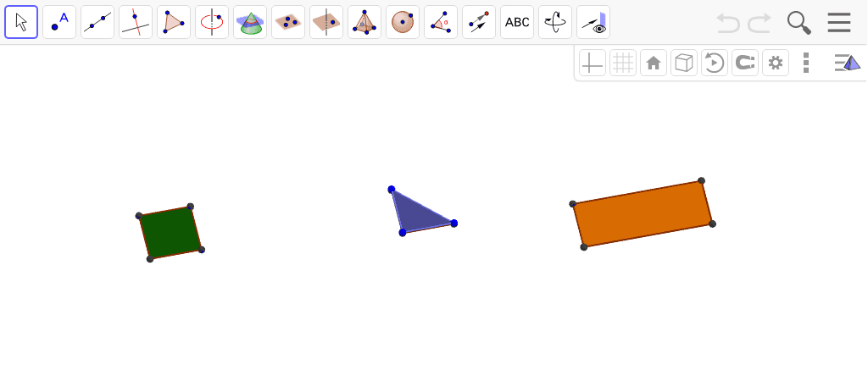The image size is (868, 381).
Task: Pick the Plane through three points tool
Action: coord(288,22)
